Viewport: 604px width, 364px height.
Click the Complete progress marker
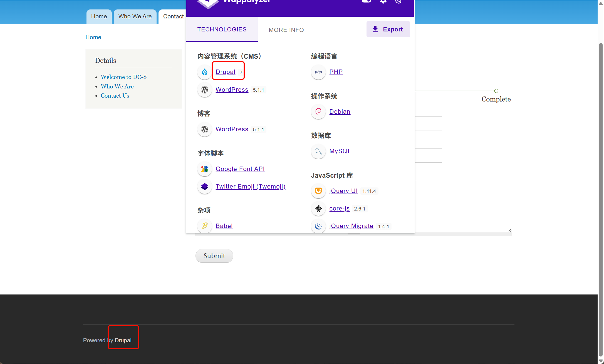click(x=496, y=91)
